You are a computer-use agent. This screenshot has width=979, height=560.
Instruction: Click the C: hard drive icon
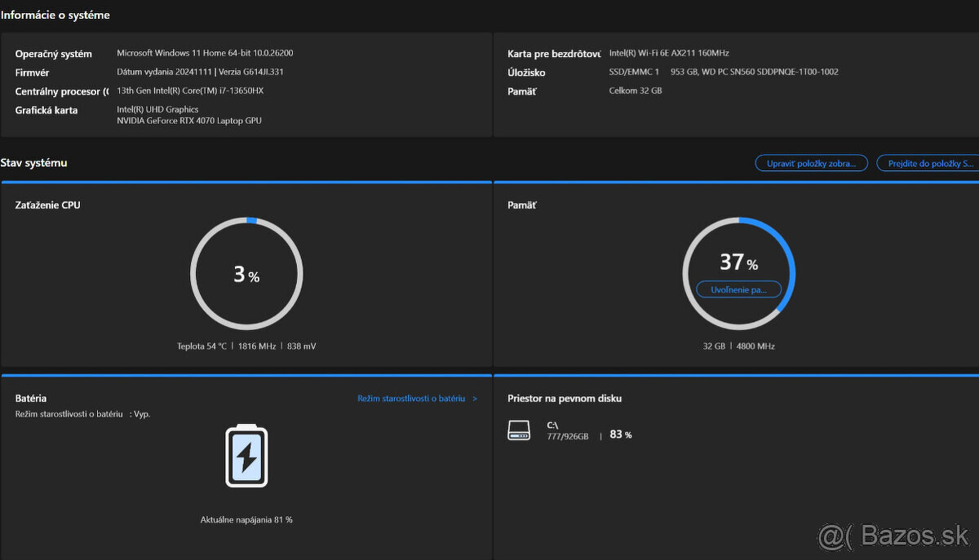click(x=519, y=430)
